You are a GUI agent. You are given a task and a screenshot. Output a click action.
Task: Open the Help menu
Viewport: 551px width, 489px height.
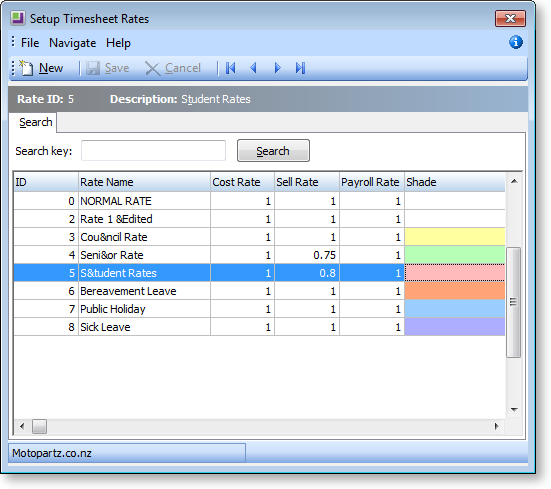pyautogui.click(x=118, y=43)
